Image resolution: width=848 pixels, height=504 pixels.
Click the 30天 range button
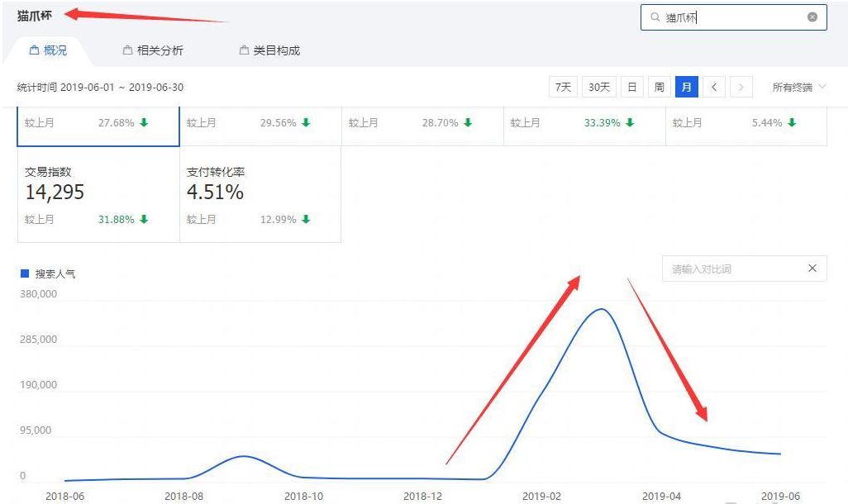point(598,86)
